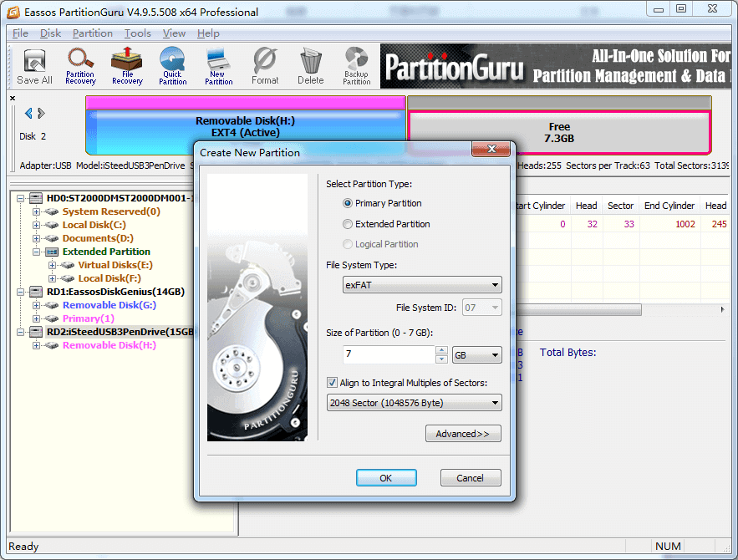The image size is (738, 560).
Task: Close the Create New Partition dialog
Action: (491, 149)
